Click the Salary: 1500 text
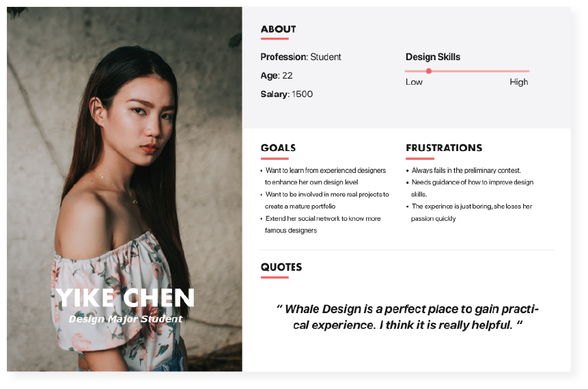Screen dimensions: 588x389 pyautogui.click(x=287, y=94)
